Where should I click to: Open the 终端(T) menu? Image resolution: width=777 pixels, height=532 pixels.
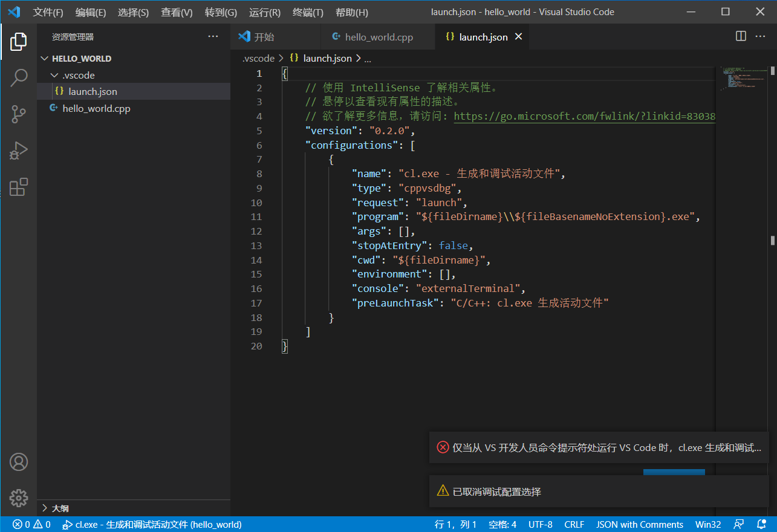tap(308, 12)
